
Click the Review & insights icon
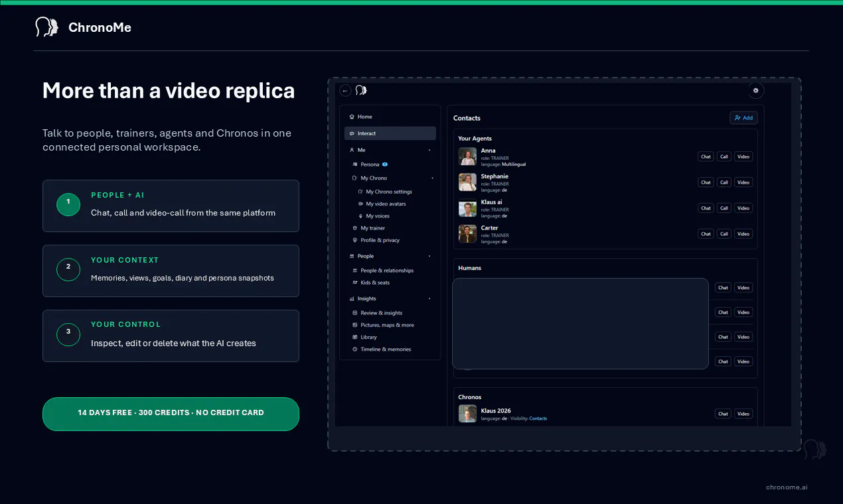(355, 313)
